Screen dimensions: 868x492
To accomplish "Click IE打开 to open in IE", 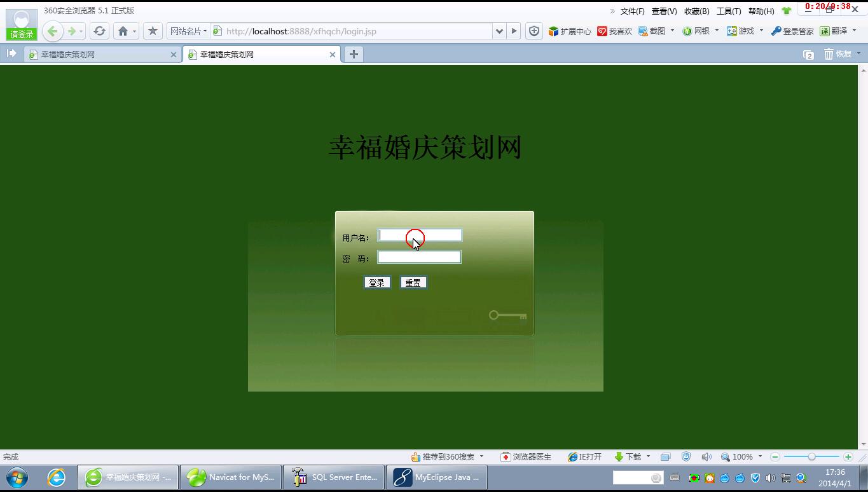I will 585,457.
